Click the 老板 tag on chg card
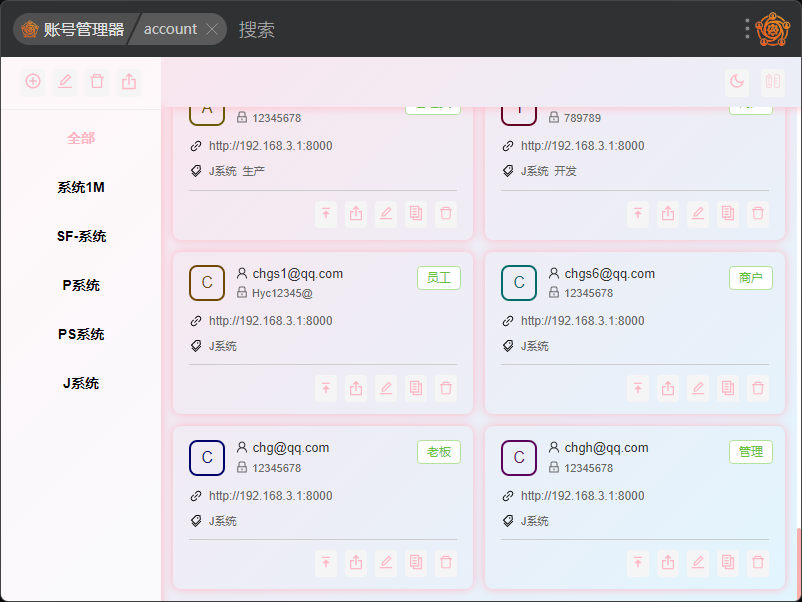This screenshot has width=802, height=602. [x=439, y=452]
